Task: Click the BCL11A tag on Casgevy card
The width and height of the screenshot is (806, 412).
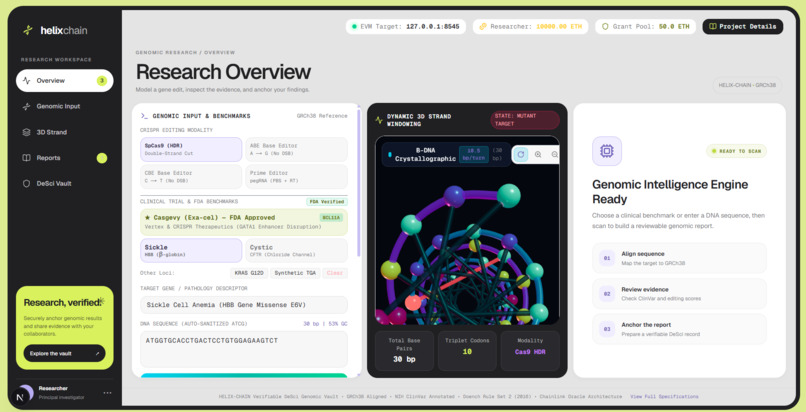Action: [331, 217]
